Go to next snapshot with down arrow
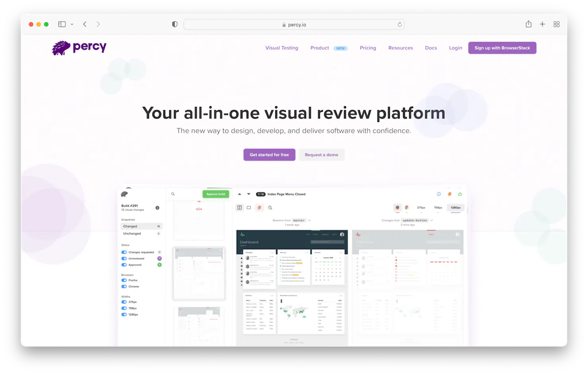The height and width of the screenshot is (374, 588). (249, 194)
